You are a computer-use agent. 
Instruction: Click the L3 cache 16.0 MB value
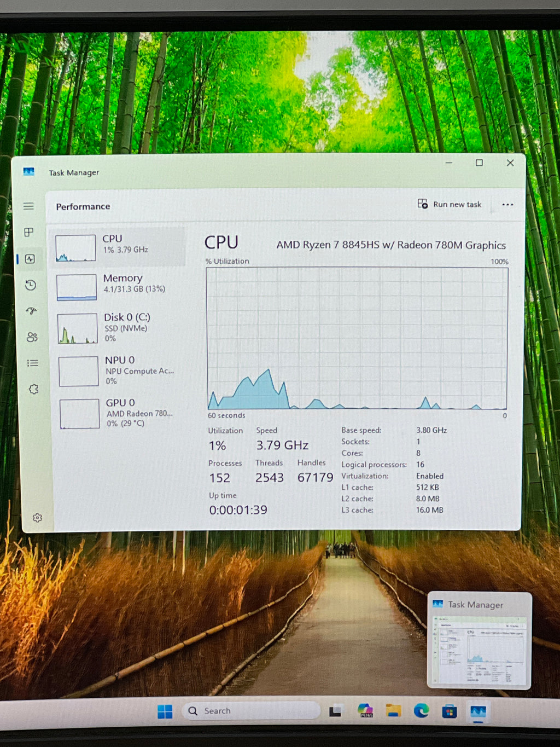point(430,510)
